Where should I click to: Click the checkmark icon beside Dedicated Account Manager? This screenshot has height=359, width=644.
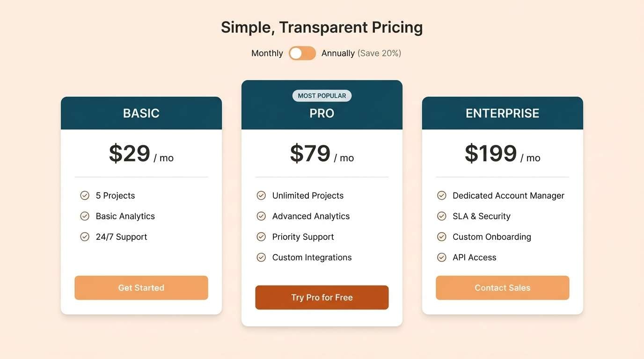pyautogui.click(x=442, y=195)
